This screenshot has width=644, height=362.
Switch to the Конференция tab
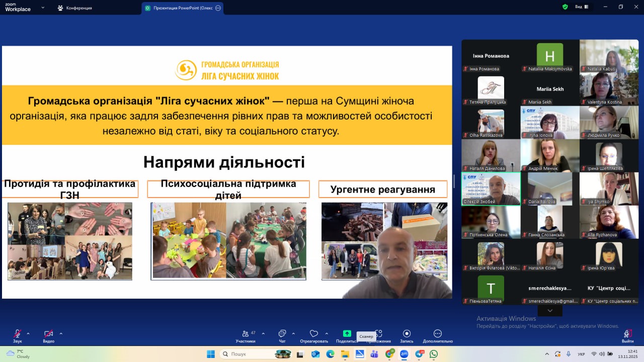[75, 8]
